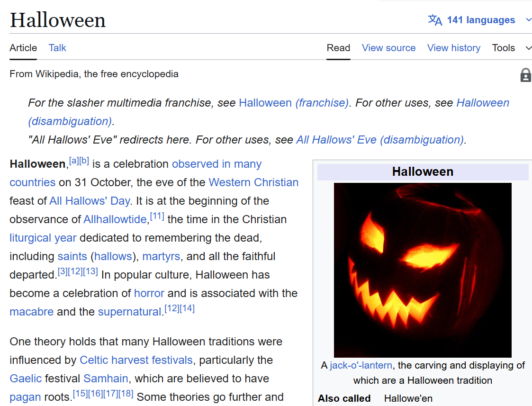Follow the horror link

pyautogui.click(x=149, y=293)
